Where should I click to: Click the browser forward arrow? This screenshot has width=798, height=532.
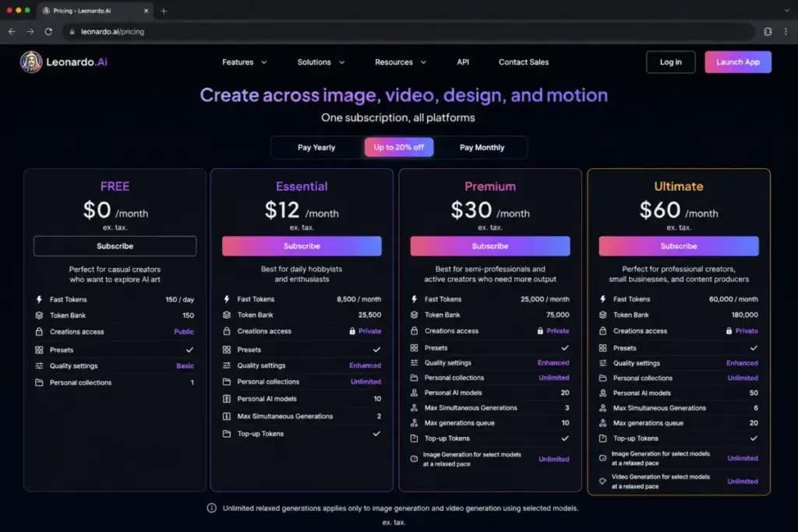pos(30,31)
